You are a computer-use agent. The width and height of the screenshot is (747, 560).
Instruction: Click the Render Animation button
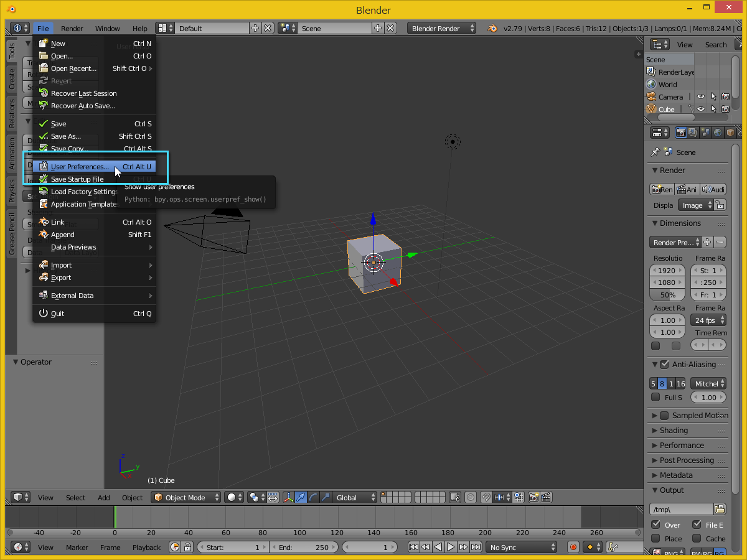[687, 189]
